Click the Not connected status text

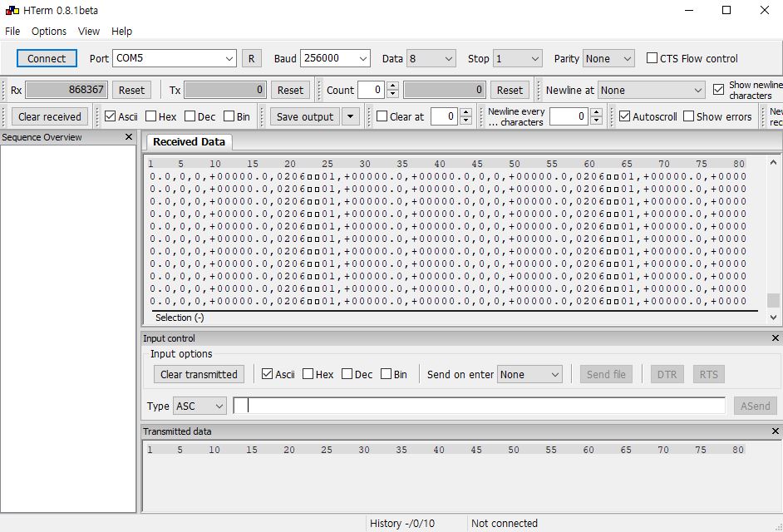pos(505,524)
